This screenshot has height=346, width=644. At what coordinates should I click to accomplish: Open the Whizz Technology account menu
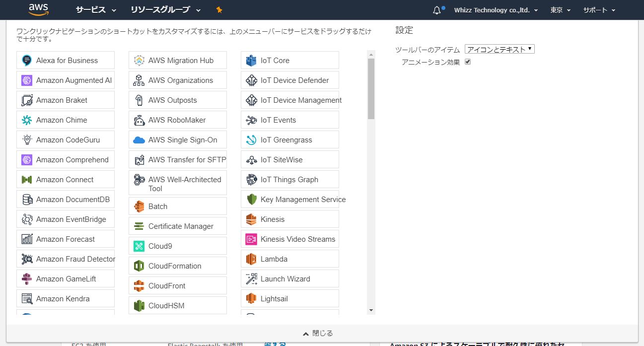(495, 10)
